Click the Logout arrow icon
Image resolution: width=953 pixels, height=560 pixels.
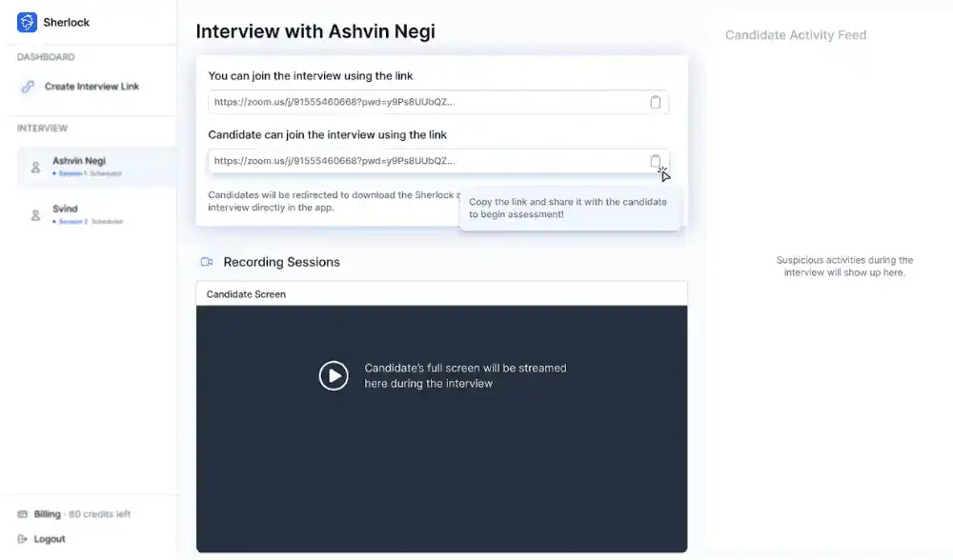click(23, 539)
